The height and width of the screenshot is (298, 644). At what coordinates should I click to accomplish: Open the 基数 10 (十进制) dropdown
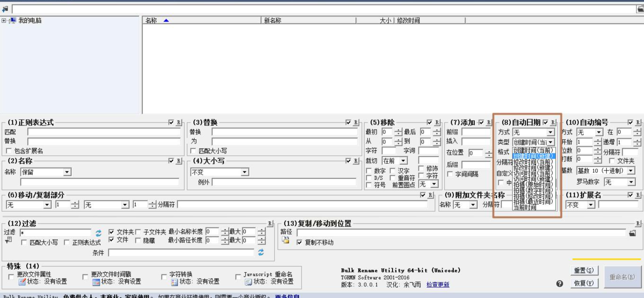[630, 171]
